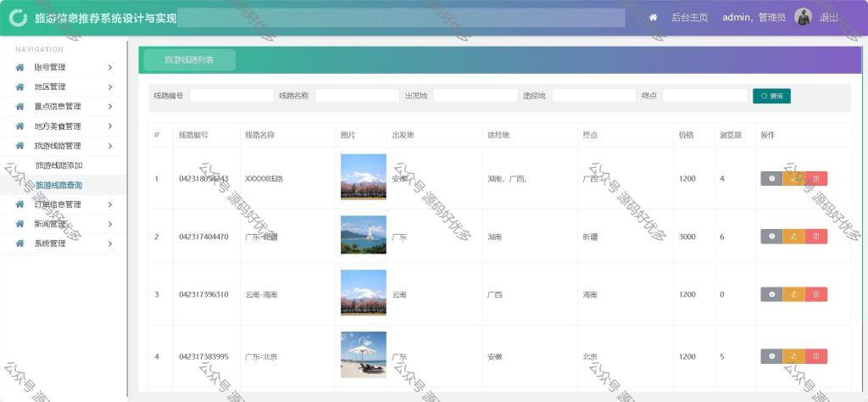Viewport: 868px width, 402px height.
Task: Expand the 订单信息管理 menu chevron
Action: coord(110,204)
